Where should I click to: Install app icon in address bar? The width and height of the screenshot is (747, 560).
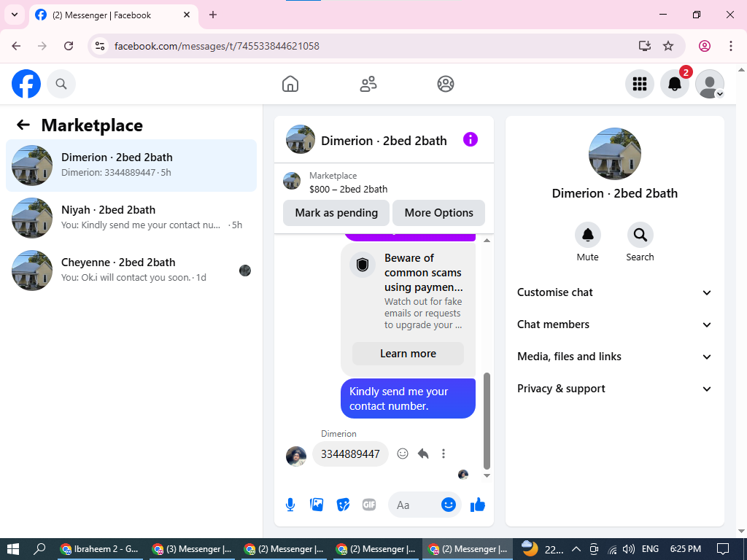pyautogui.click(x=645, y=46)
